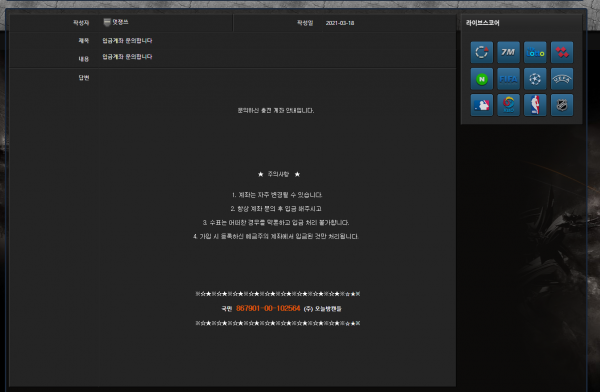Image resolution: width=600 pixels, height=392 pixels.
Task: Click the circular dashed ring score icon
Action: pyautogui.click(x=482, y=52)
